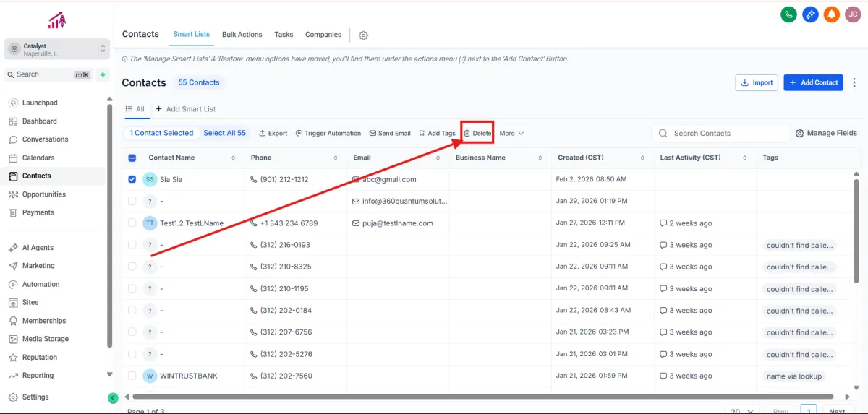868x414 pixels.
Task: Click the Contacts settings gear icon
Action: tap(364, 35)
